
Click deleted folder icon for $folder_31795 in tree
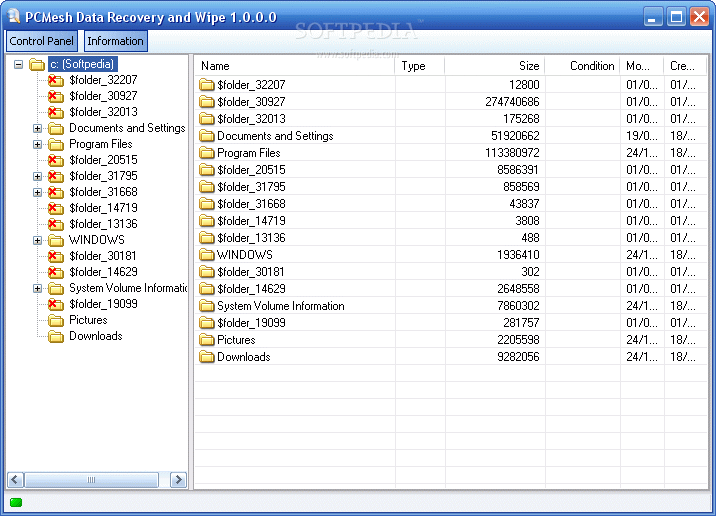(56, 176)
